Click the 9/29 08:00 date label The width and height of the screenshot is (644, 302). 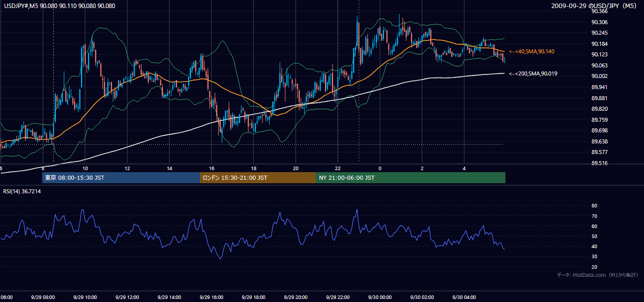pyautogui.click(x=43, y=297)
